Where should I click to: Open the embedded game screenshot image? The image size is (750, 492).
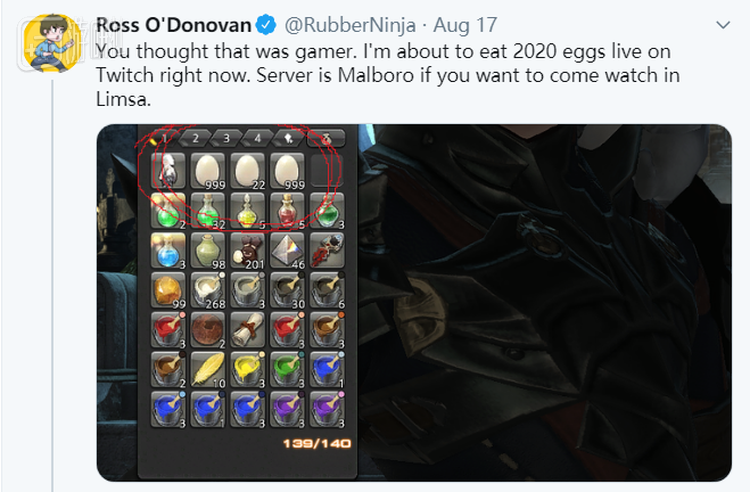pos(414,303)
